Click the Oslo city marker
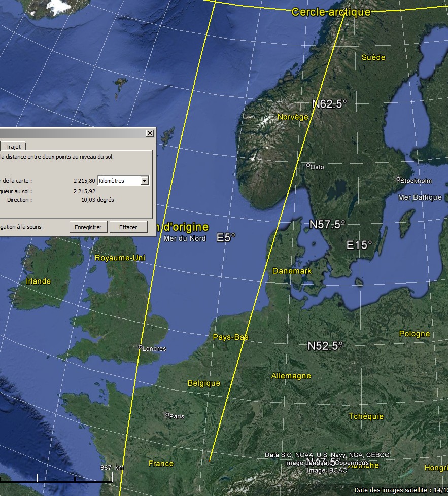 tap(308, 165)
